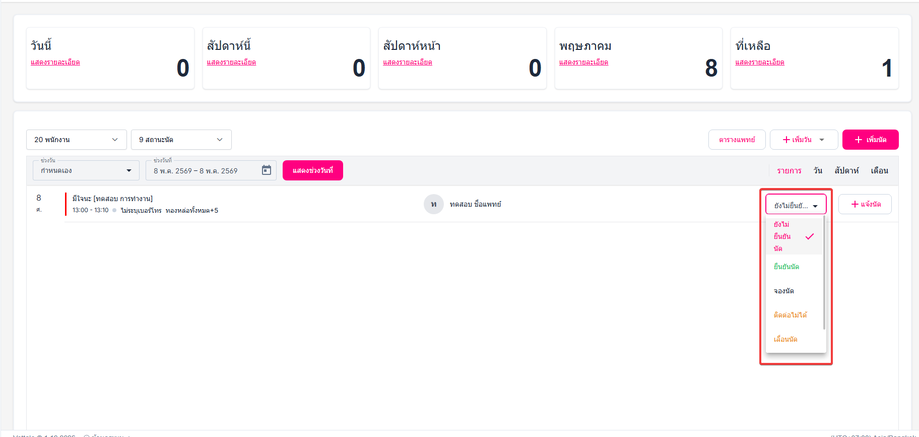
Task: Expand the กำหนดเอง date range type dropdown
Action: pos(86,170)
